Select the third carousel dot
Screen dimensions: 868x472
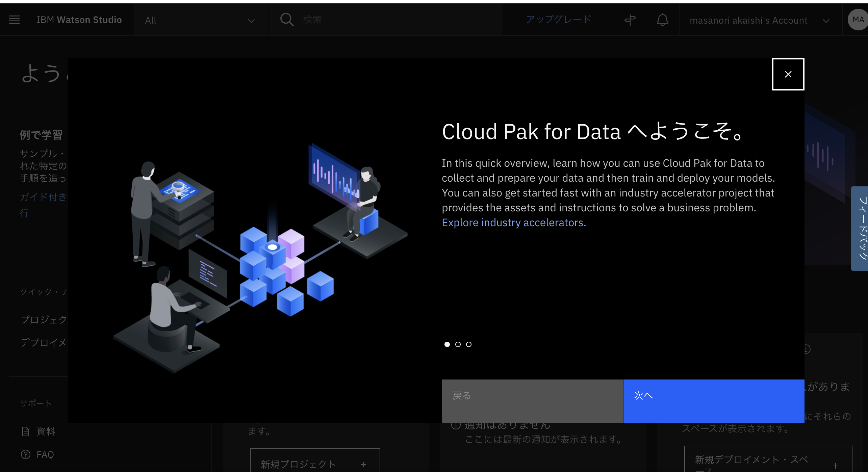point(469,344)
